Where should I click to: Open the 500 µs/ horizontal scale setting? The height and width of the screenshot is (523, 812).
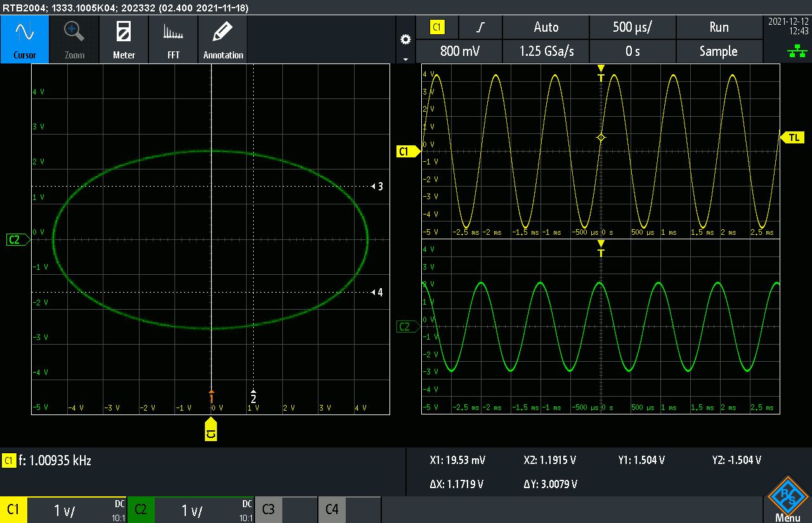(x=632, y=27)
